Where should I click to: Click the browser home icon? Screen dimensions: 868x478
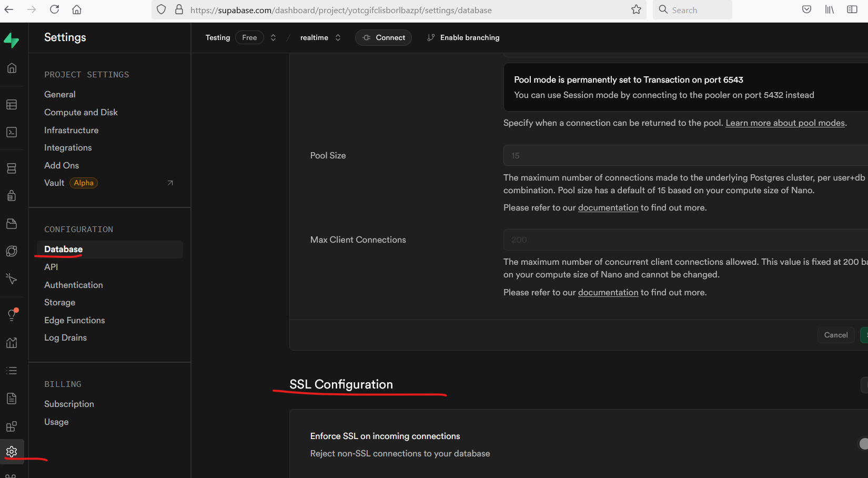point(77,9)
